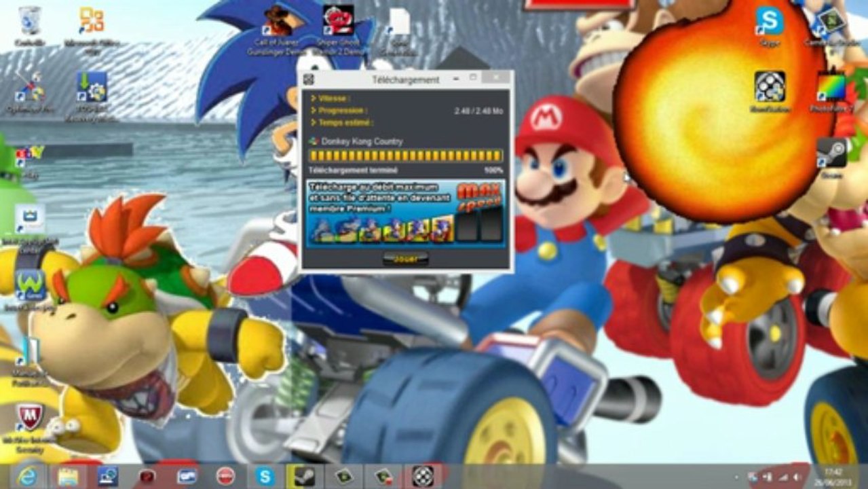Click the Progression label in download window
Viewport: 868px width, 489px height.
(343, 110)
